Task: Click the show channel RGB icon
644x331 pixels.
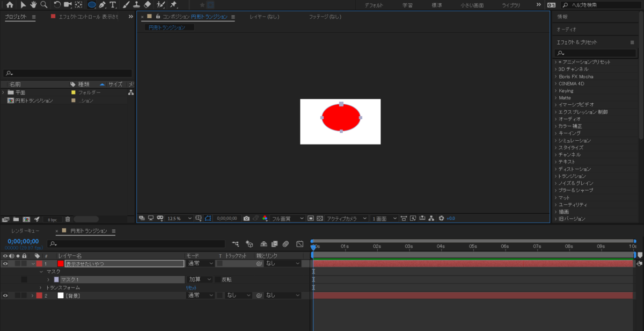Action: point(265,219)
